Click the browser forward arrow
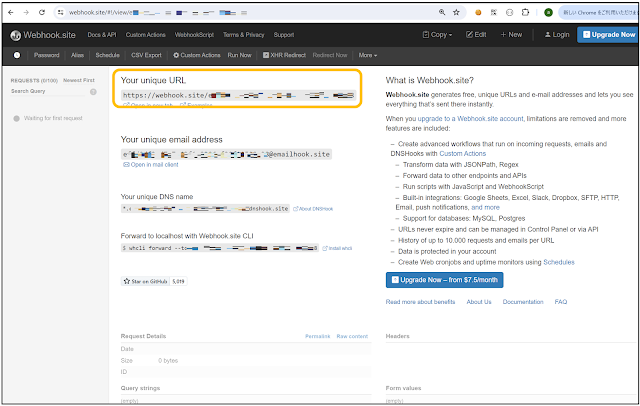The width and height of the screenshot is (640, 406). click(26, 13)
